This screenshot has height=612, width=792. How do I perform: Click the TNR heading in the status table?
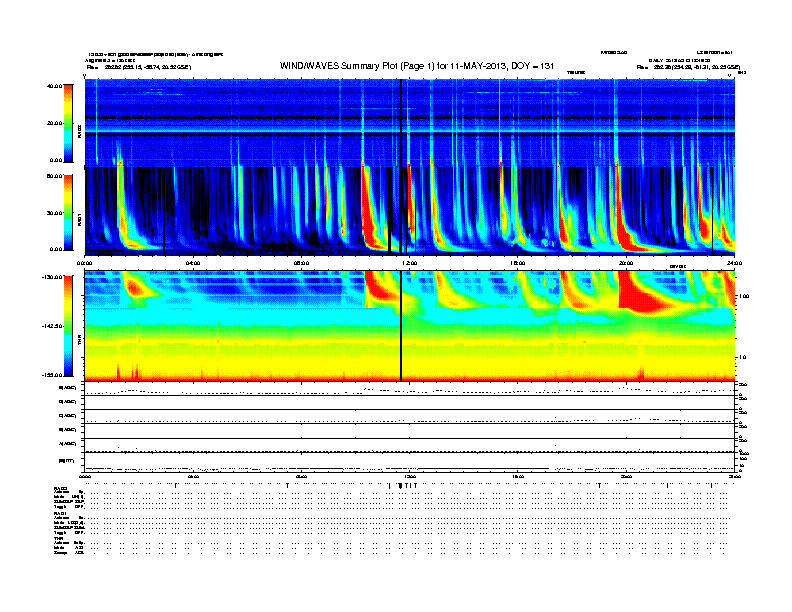coord(58,538)
